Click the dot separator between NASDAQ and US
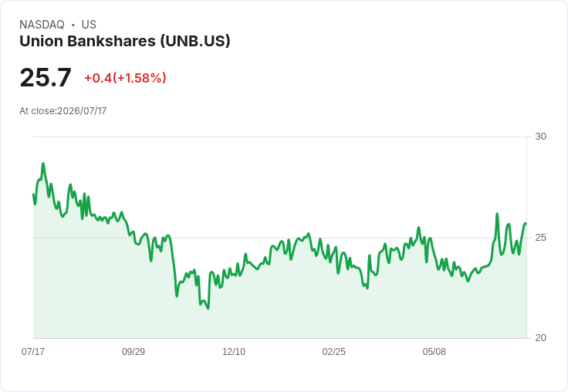The width and height of the screenshot is (568, 392). click(x=73, y=25)
